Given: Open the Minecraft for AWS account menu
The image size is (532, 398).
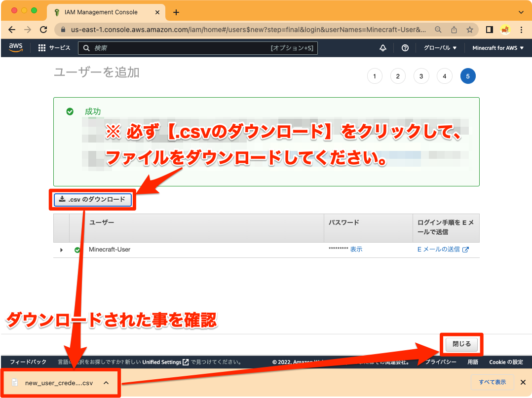Looking at the screenshot, I should click(498, 48).
